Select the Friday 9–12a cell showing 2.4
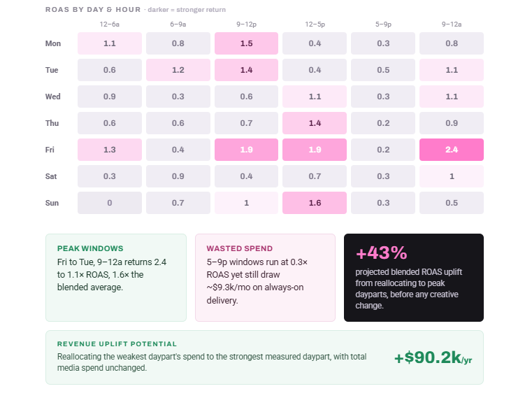Screen dimensions: 532x398 pyautogui.click(x=451, y=150)
